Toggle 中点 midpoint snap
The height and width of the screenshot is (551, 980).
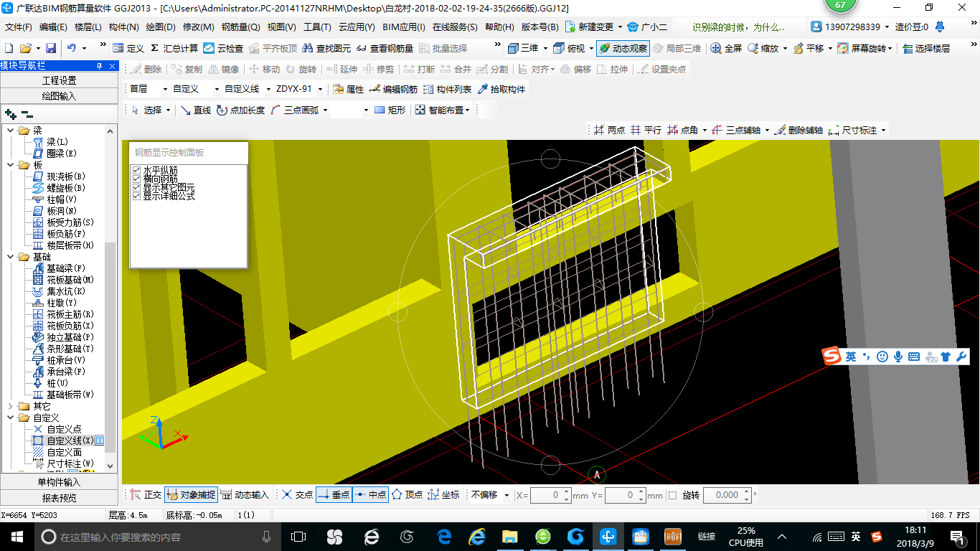pos(370,495)
